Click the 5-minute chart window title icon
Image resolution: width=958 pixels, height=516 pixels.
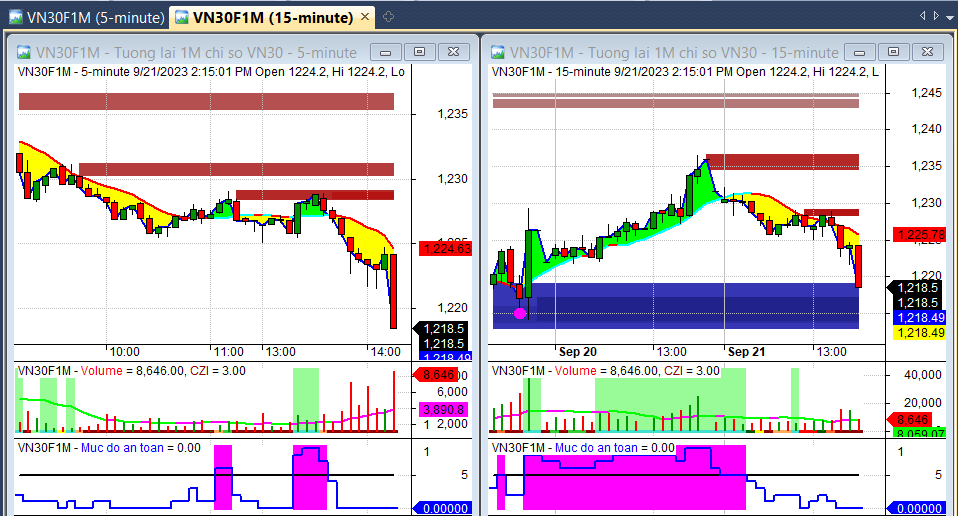24,53
